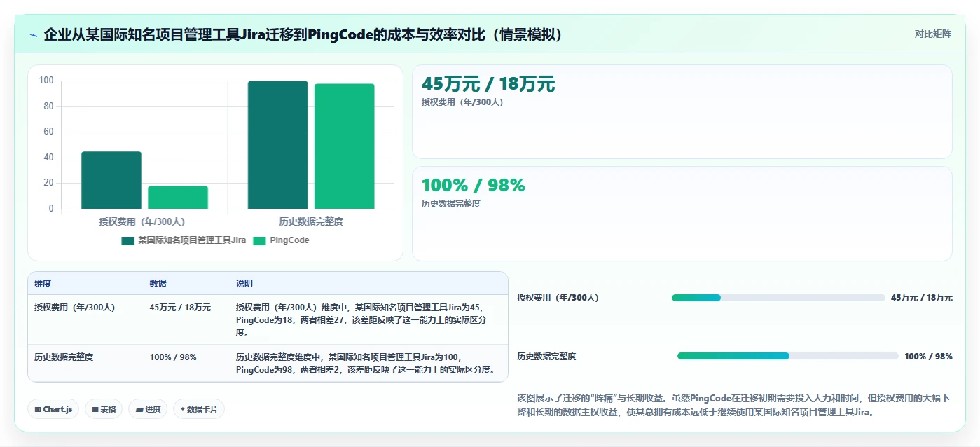Click the chart x-axis label 授权费用（年/300人）
980x447 pixels.
142,221
